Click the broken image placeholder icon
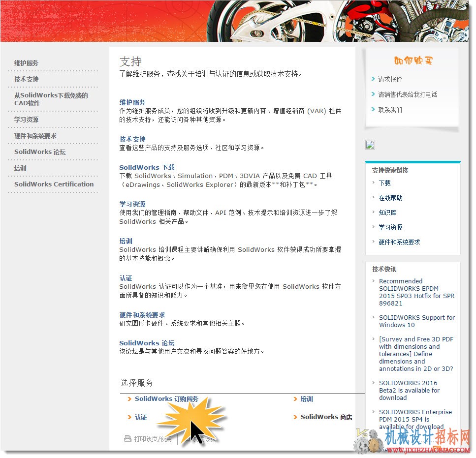 [x=370, y=145]
